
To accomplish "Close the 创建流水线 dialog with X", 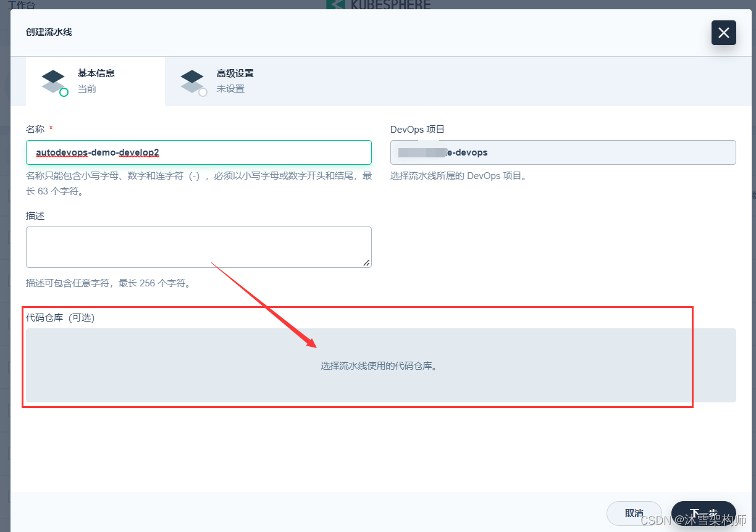I will tap(723, 33).
